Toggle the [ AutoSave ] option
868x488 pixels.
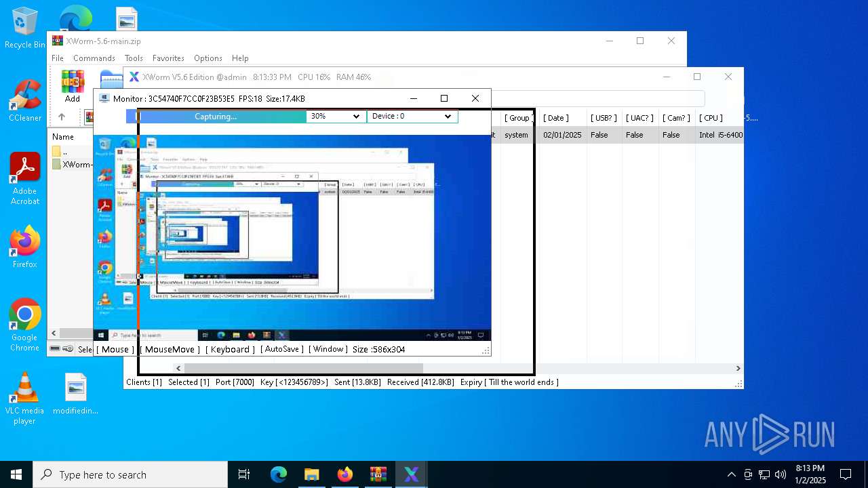[281, 349]
